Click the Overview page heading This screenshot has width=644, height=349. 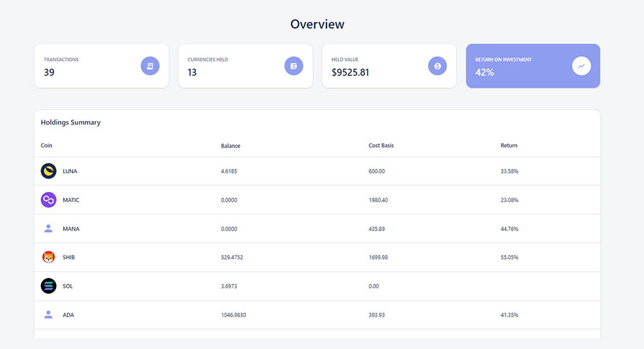coord(317,24)
